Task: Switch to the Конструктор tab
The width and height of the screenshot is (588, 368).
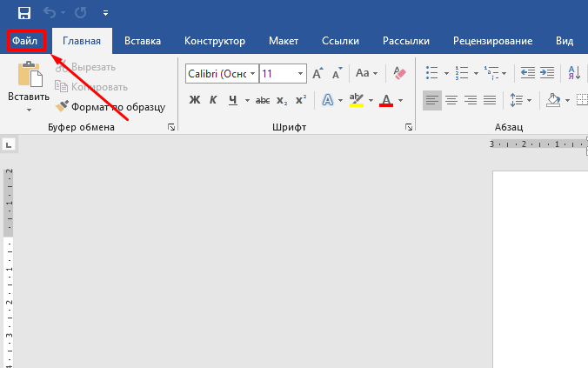Action: click(x=215, y=41)
